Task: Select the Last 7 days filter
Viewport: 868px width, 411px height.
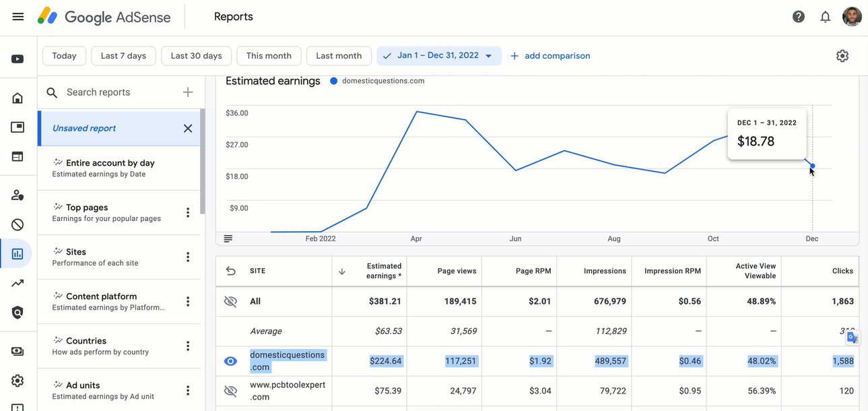Action: pyautogui.click(x=123, y=56)
